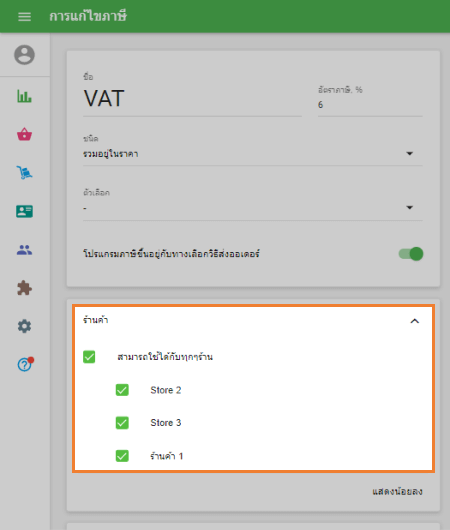
Task: Open the inventory hand truck icon
Action: (24, 172)
